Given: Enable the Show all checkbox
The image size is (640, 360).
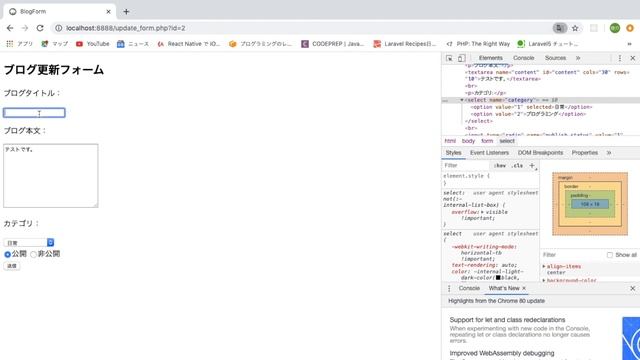Looking at the screenshot, I should (x=609, y=255).
